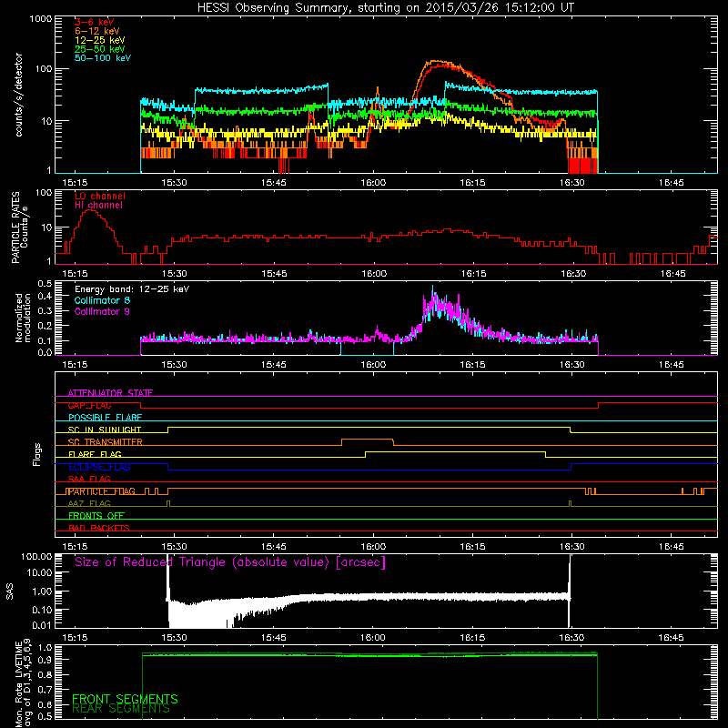
Task: Click the counts/s/detector axis title
Action: pyautogui.click(x=19, y=95)
